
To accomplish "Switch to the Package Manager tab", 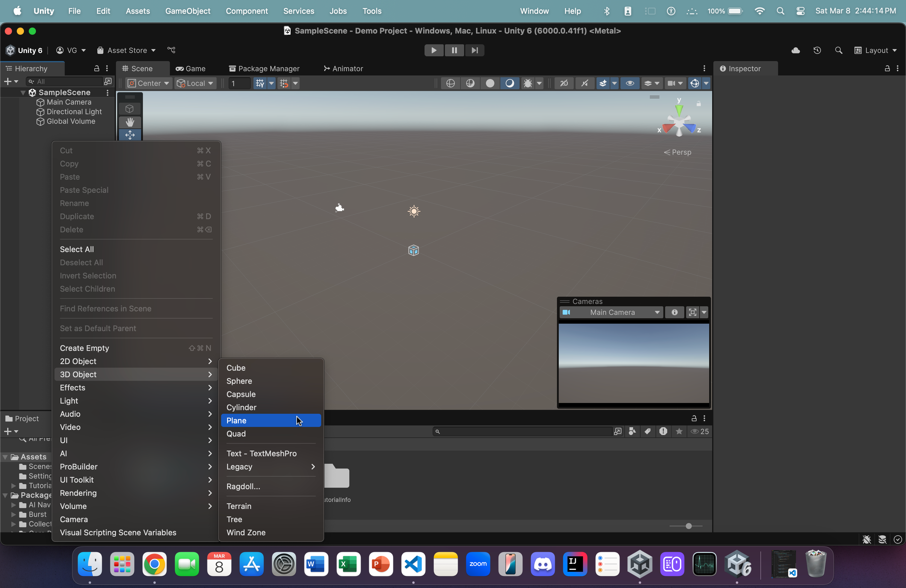I will click(264, 69).
